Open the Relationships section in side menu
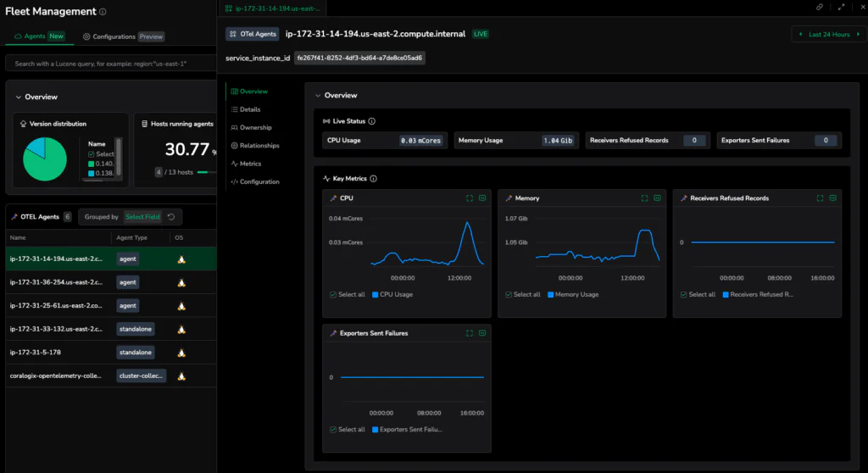The image size is (868, 473). [259, 146]
